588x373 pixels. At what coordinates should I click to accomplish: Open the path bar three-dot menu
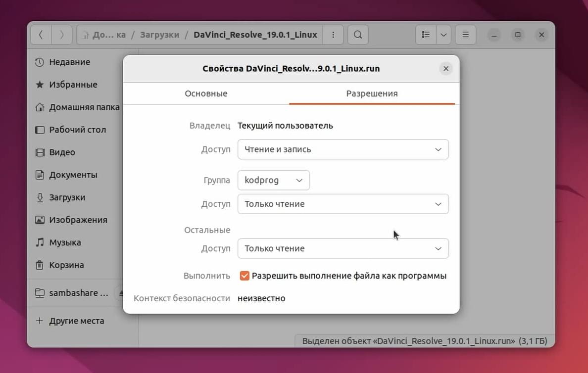pos(333,35)
